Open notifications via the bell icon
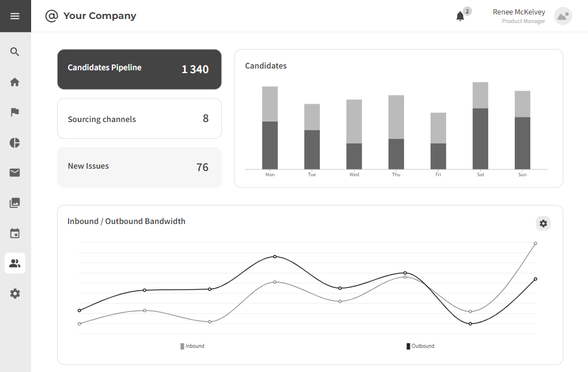588x372 pixels. click(459, 16)
